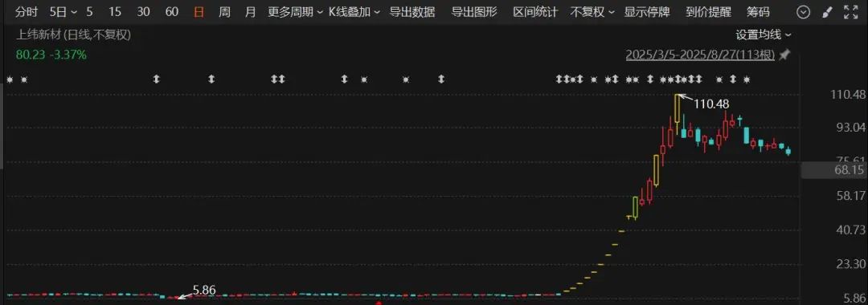This screenshot has height=305, width=868.
Task: Click the 2025/3/5-2025/8/27 date range link
Action: 700,55
